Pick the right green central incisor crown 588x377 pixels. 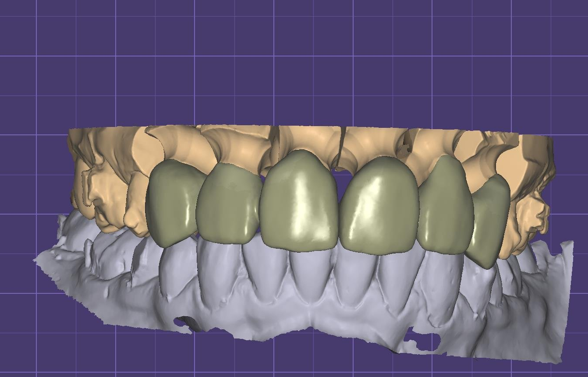(379, 205)
